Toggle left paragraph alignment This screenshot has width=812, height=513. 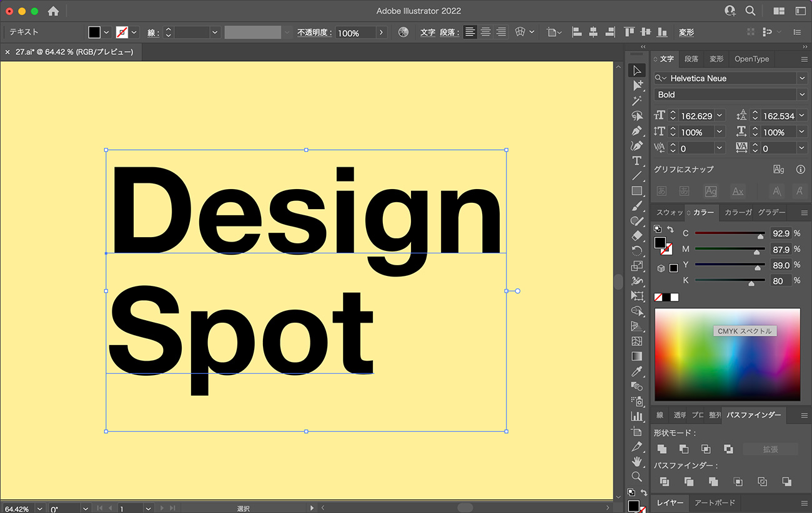470,32
